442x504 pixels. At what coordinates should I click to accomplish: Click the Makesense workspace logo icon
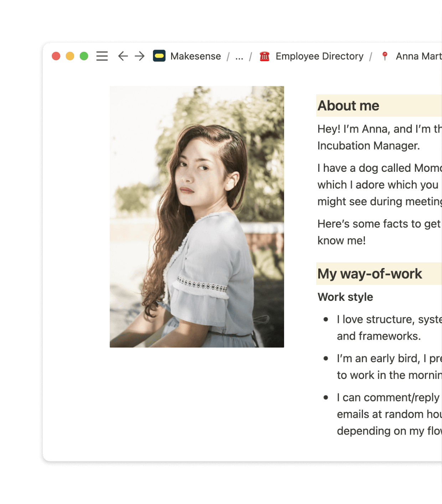pyautogui.click(x=159, y=56)
